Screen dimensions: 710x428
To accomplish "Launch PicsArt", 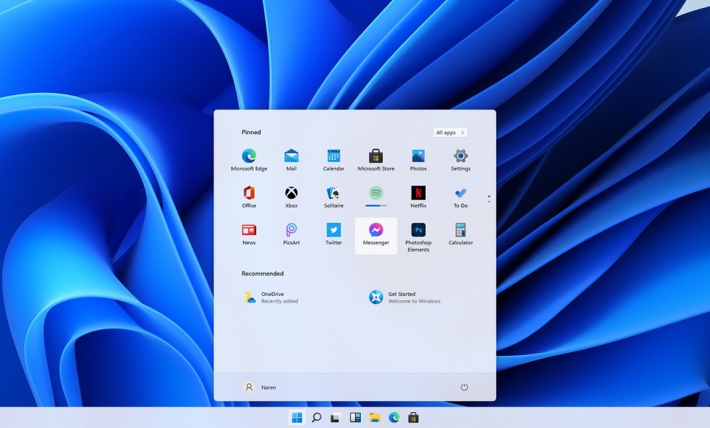I will coord(291,234).
